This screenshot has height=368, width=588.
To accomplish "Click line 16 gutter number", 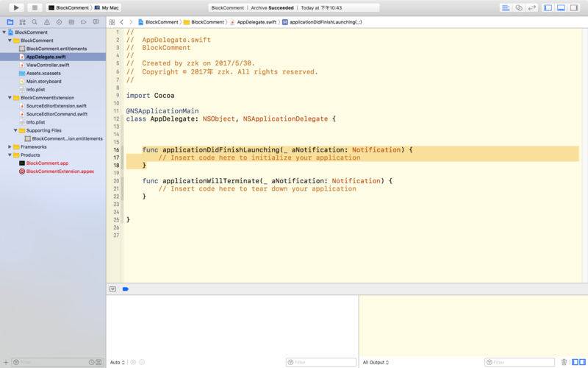I will [117, 150].
